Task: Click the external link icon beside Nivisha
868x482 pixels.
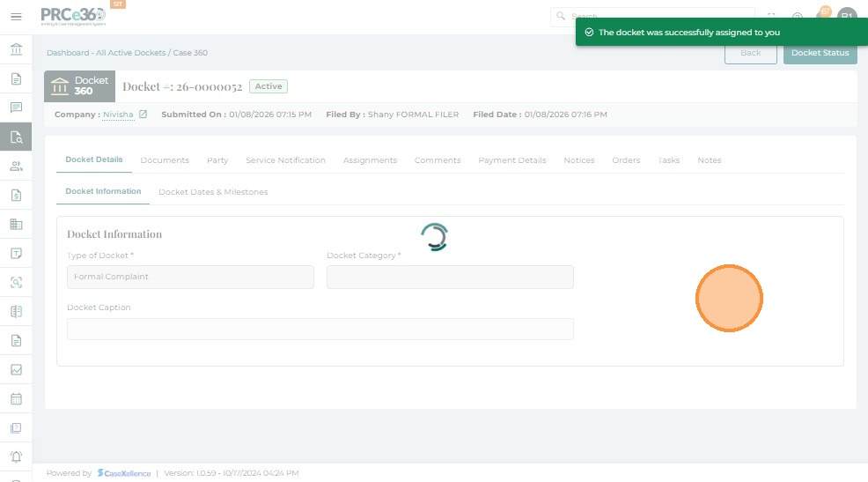Action: (143, 115)
